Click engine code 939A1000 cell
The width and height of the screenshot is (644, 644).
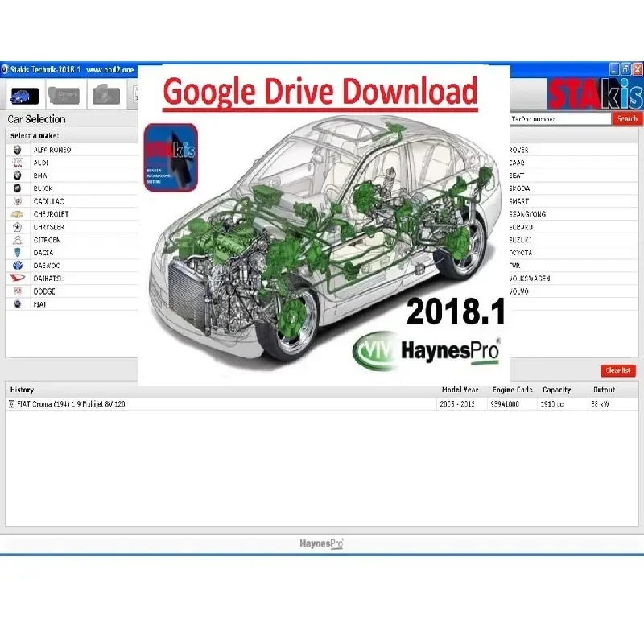coord(505,404)
